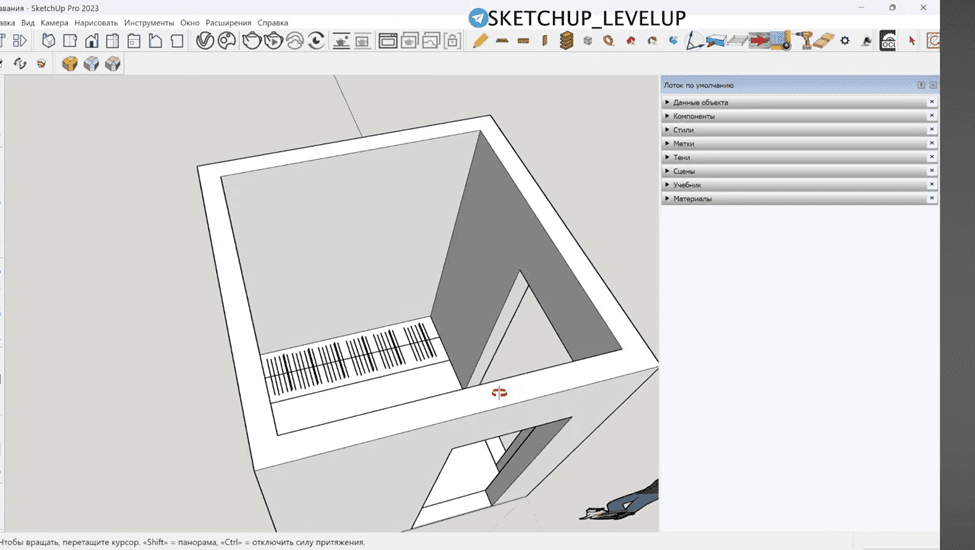This screenshot has width=975, height=550.
Task: Click the Компоненты panel header
Action: [794, 116]
